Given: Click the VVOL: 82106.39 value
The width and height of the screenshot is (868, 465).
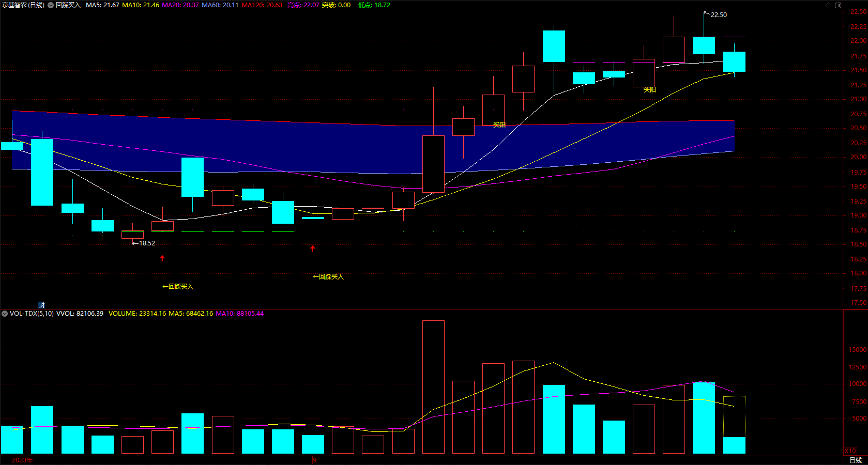Looking at the screenshot, I should [80, 314].
